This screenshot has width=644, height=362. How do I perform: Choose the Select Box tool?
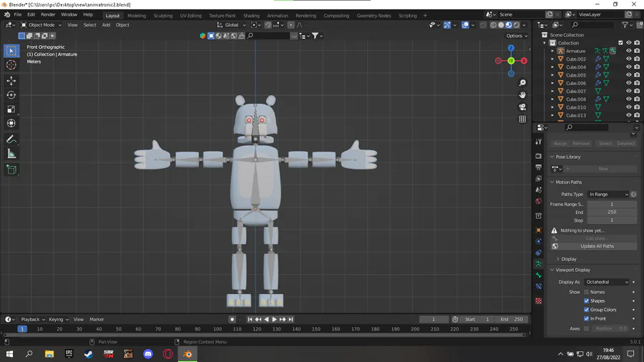[11, 51]
